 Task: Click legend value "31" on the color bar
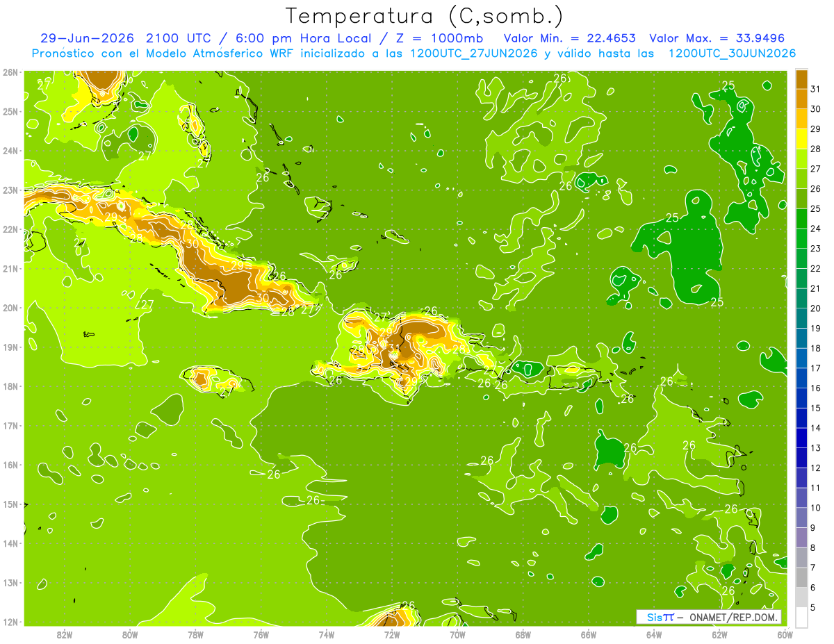pos(816,88)
